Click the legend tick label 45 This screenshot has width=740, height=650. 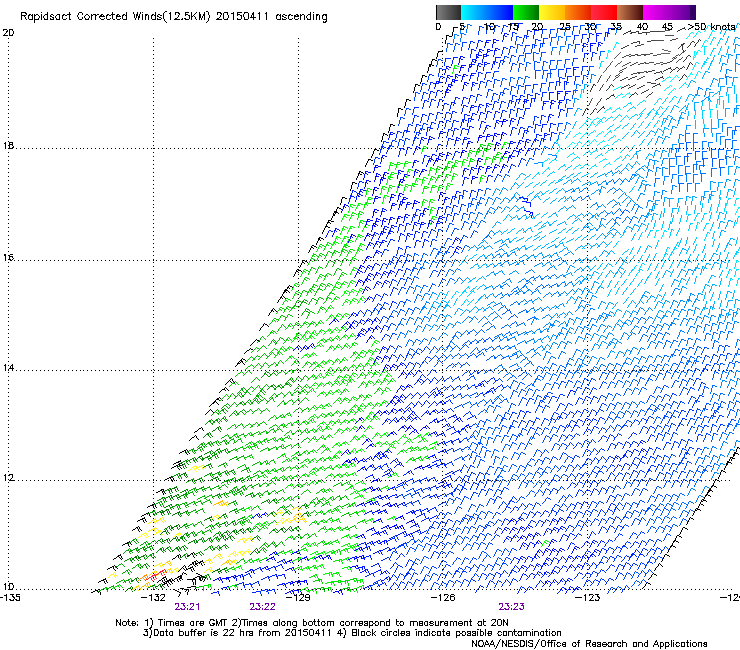667,26
